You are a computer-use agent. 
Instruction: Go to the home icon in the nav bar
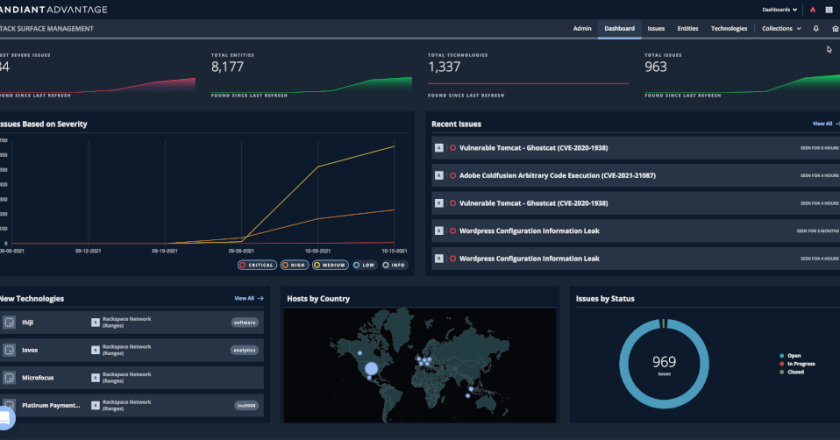pyautogui.click(x=835, y=28)
